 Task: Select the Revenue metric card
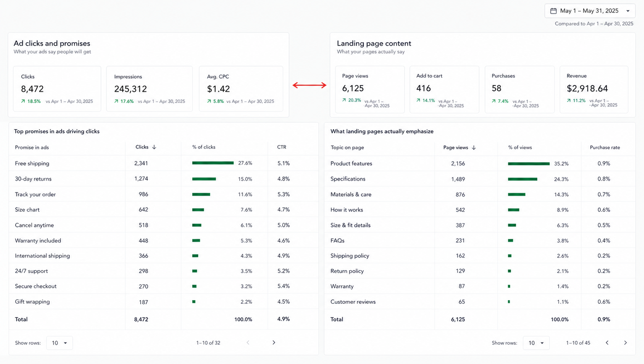click(594, 89)
